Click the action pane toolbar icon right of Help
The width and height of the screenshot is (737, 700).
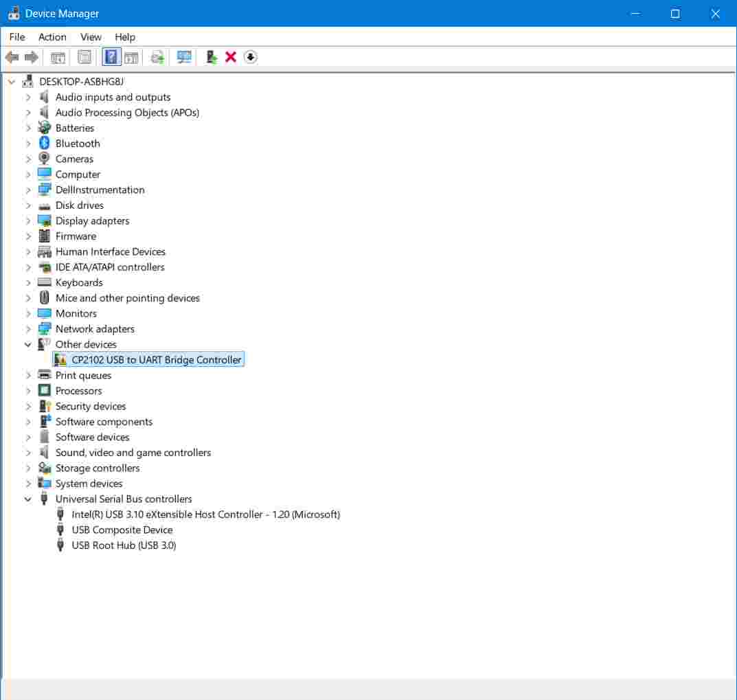pyautogui.click(x=132, y=57)
